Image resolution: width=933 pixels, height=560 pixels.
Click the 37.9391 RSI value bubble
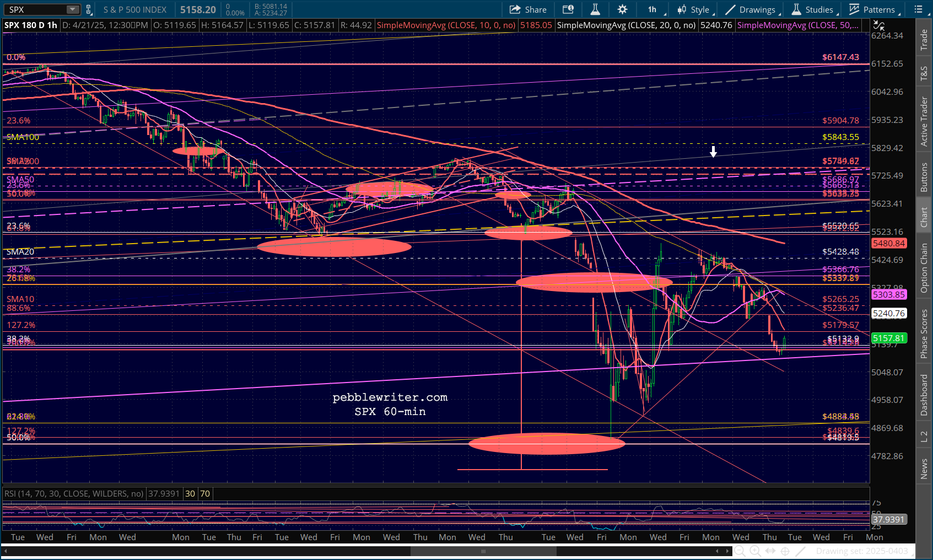[889, 520]
